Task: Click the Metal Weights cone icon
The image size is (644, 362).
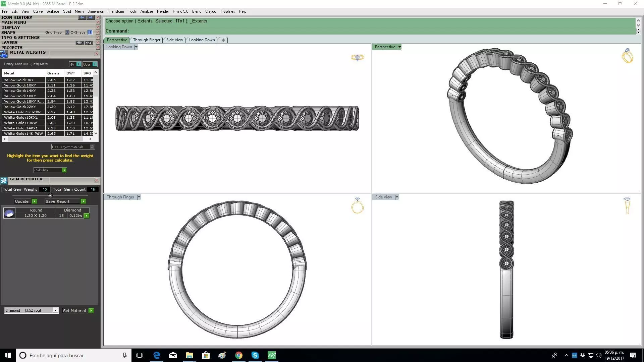Action: [x=4, y=54]
